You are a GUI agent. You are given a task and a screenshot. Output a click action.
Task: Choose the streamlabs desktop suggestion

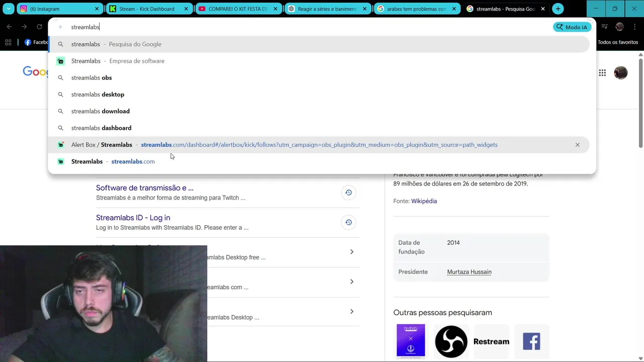click(x=319, y=95)
